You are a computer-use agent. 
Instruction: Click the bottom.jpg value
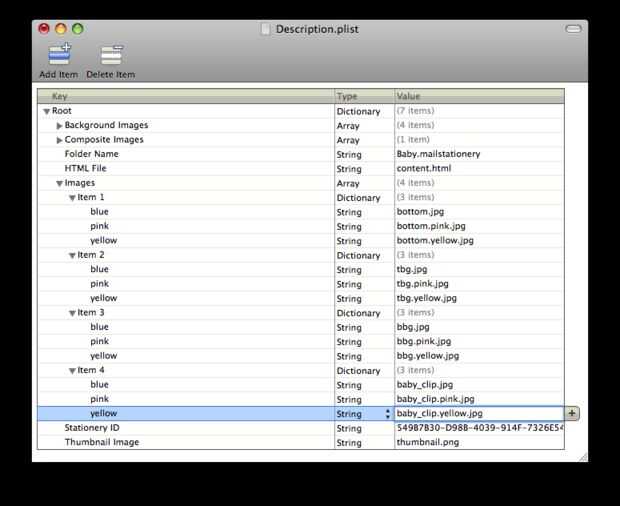tap(420, 211)
